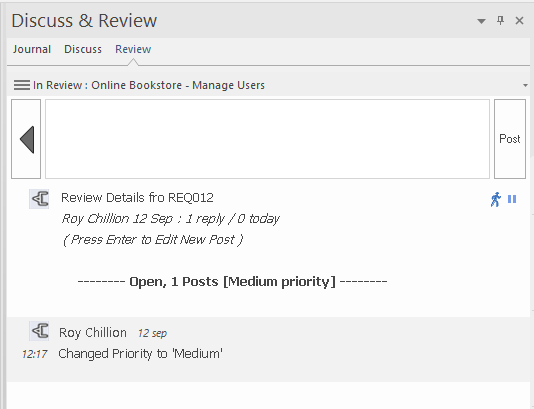This screenshot has height=409, width=534.
Task: Click the pin icon to auto-hide panel
Action: point(500,21)
